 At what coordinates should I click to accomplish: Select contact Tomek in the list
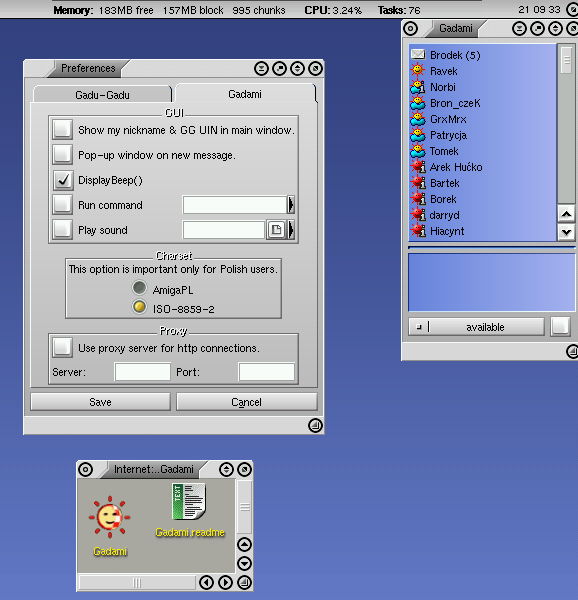point(483,151)
